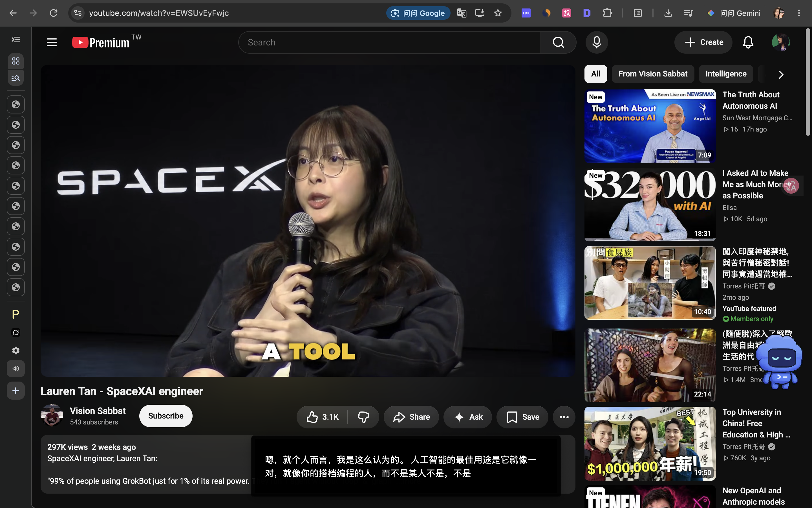Bookmark this page with the star icon
Viewport: 812px width, 508px height.
pyautogui.click(x=498, y=13)
